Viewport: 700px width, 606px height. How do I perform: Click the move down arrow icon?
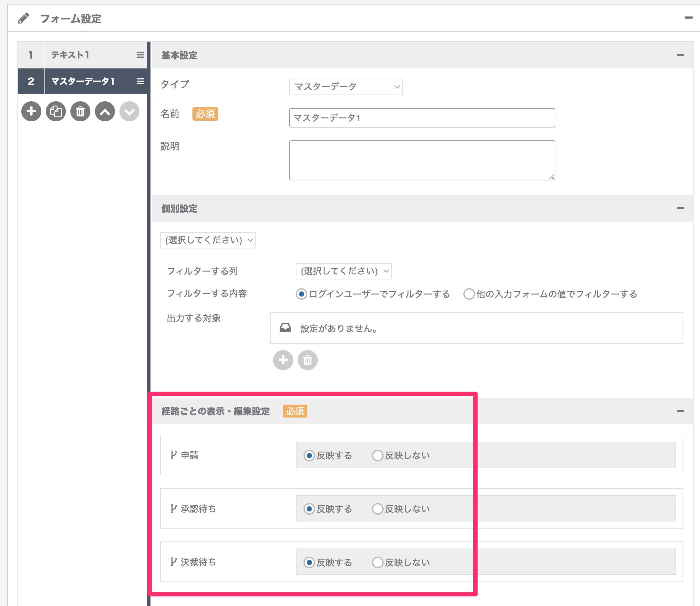pyautogui.click(x=129, y=111)
